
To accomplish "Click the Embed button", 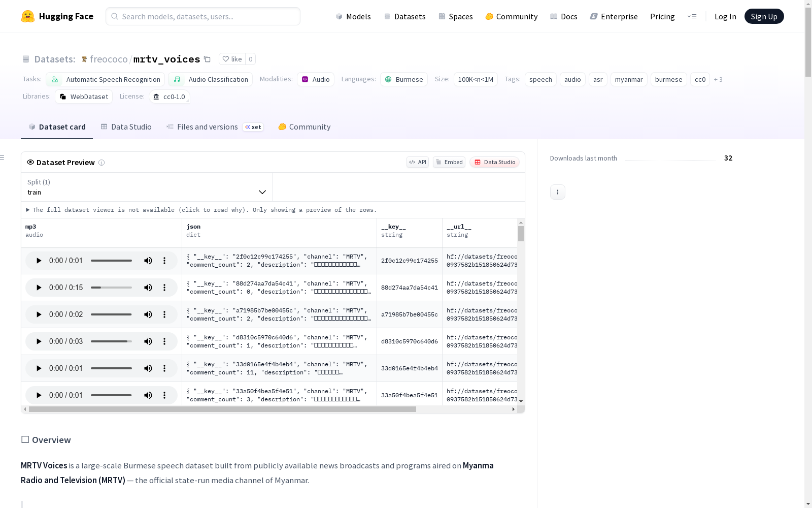I will pyautogui.click(x=449, y=162).
